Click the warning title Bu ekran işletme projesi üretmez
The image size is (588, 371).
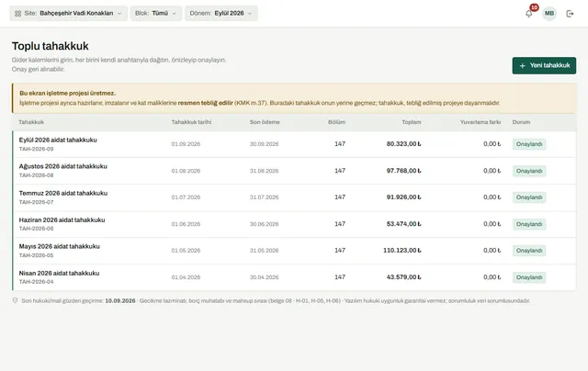pyautogui.click(x=67, y=94)
